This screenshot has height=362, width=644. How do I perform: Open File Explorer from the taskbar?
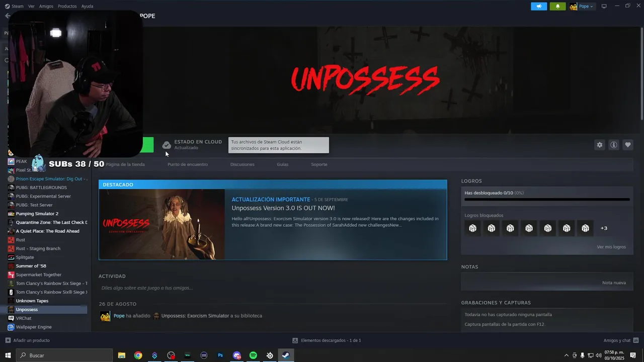click(x=121, y=355)
